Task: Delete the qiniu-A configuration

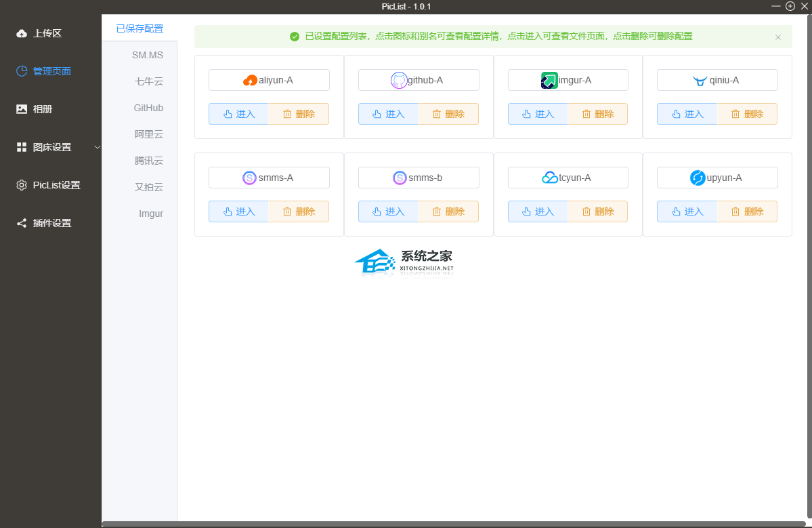Action: tap(747, 114)
